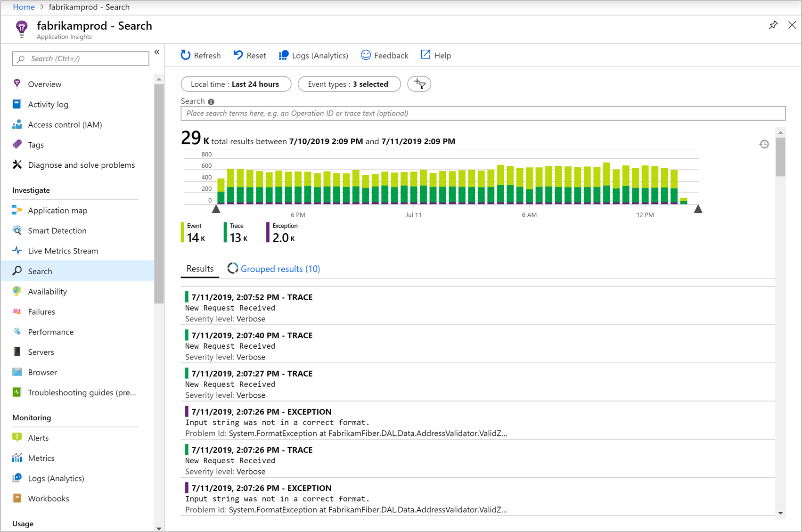Click the Feedback smiley icon
The image size is (802, 532).
366,56
